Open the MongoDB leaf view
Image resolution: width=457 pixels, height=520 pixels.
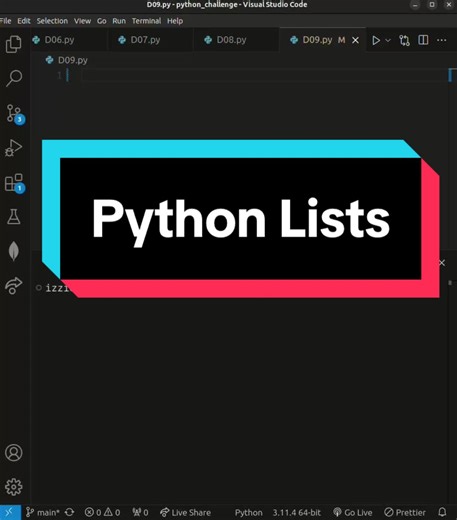[x=14, y=251]
